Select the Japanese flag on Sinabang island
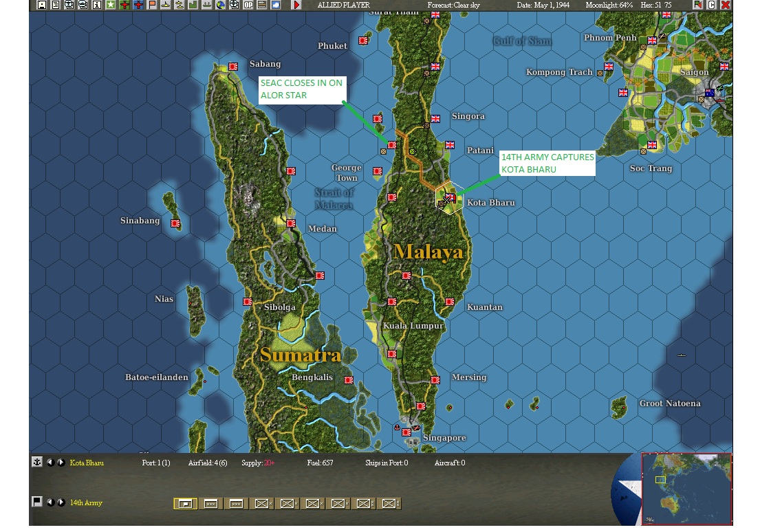This screenshot has height=532, width=782. click(175, 223)
